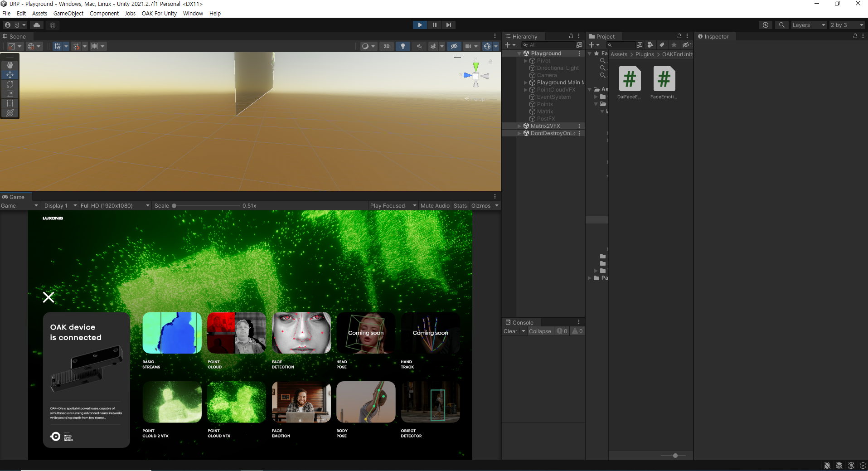Select the Hand tool in Scene view

(x=10, y=65)
